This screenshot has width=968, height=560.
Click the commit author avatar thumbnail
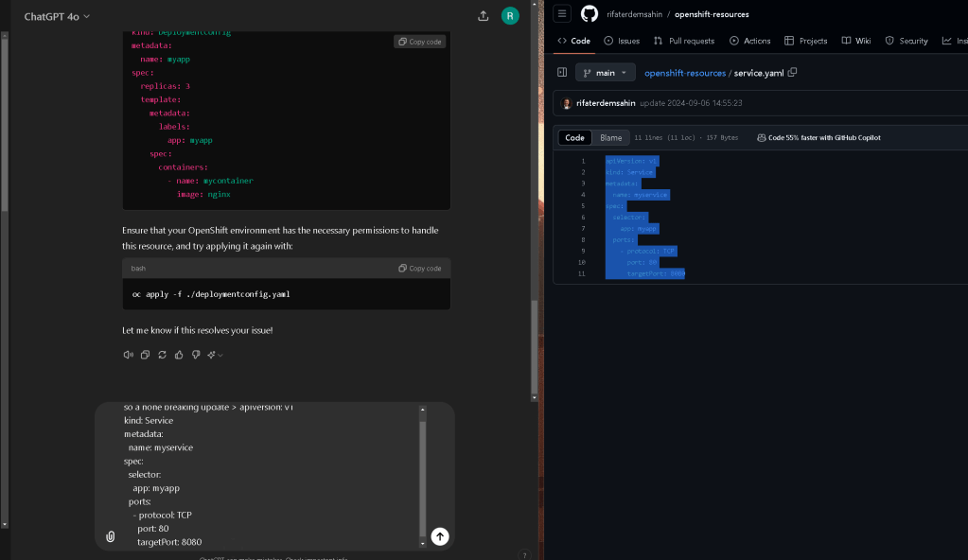pyautogui.click(x=566, y=103)
